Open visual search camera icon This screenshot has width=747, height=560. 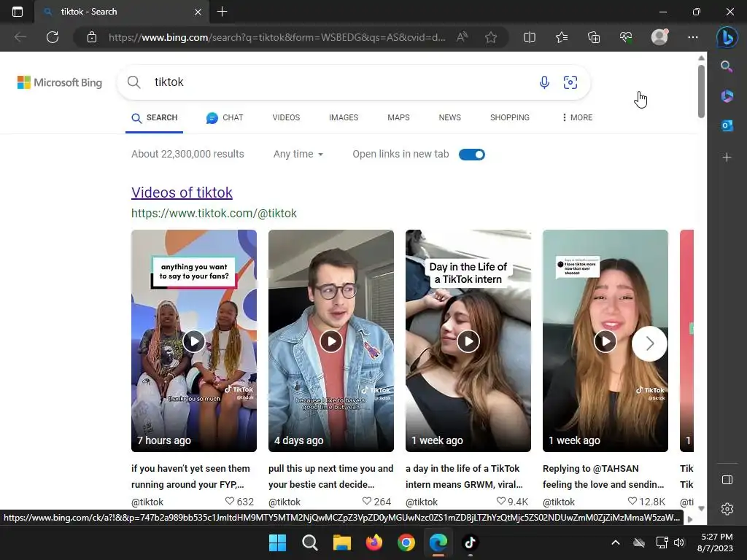click(x=570, y=82)
